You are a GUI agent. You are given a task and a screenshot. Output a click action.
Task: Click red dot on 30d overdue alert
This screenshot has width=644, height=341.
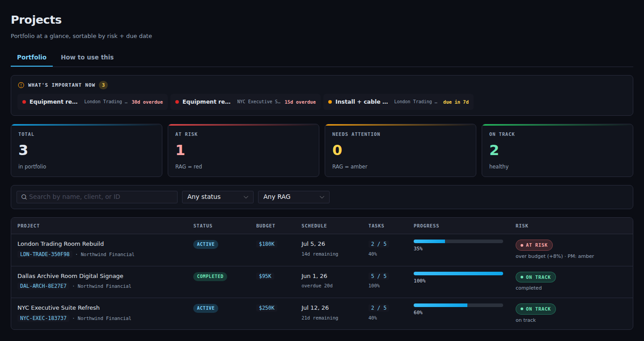24,102
